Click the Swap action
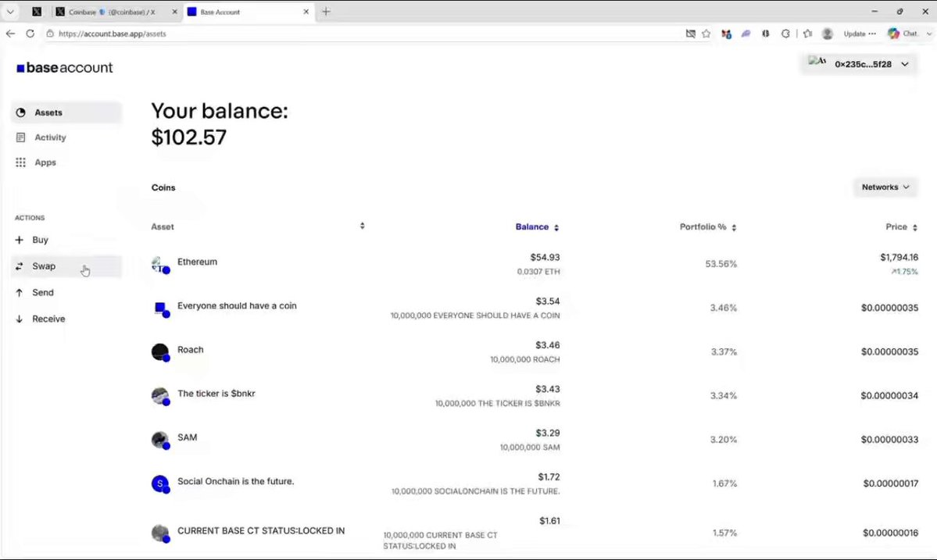Viewport: 937px width, 560px height. click(x=66, y=266)
